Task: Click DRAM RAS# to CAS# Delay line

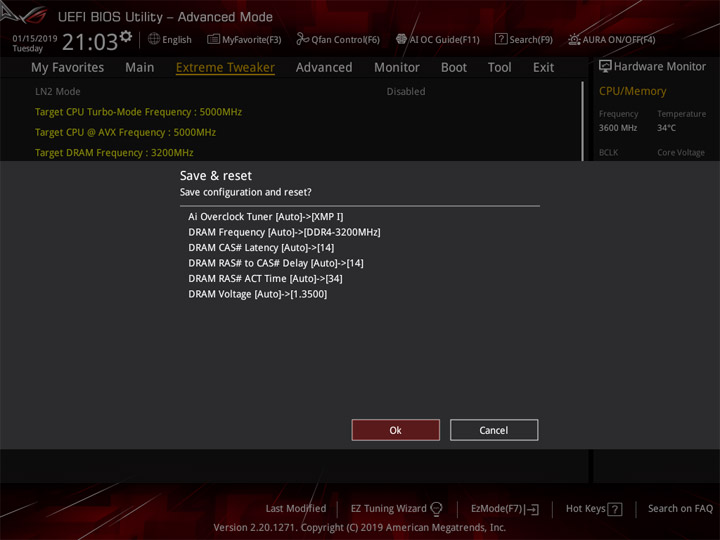Action: (x=276, y=263)
